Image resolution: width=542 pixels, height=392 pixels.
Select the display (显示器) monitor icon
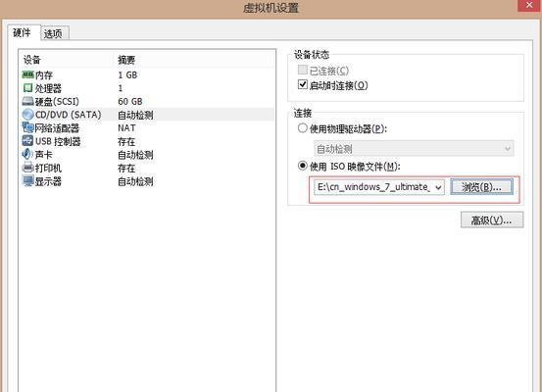[x=27, y=180]
